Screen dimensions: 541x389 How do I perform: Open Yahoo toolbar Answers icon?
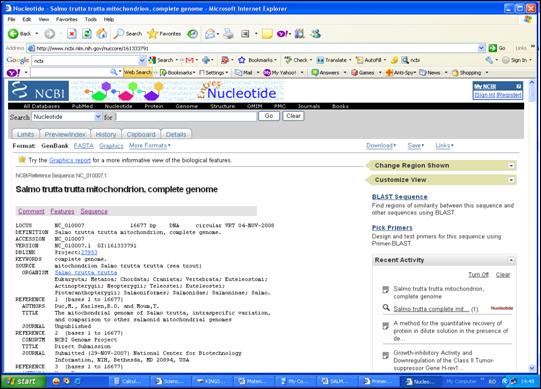coord(315,72)
